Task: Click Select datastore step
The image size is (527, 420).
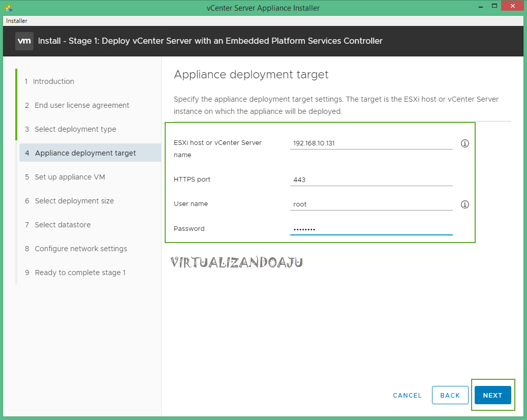Action: click(63, 225)
